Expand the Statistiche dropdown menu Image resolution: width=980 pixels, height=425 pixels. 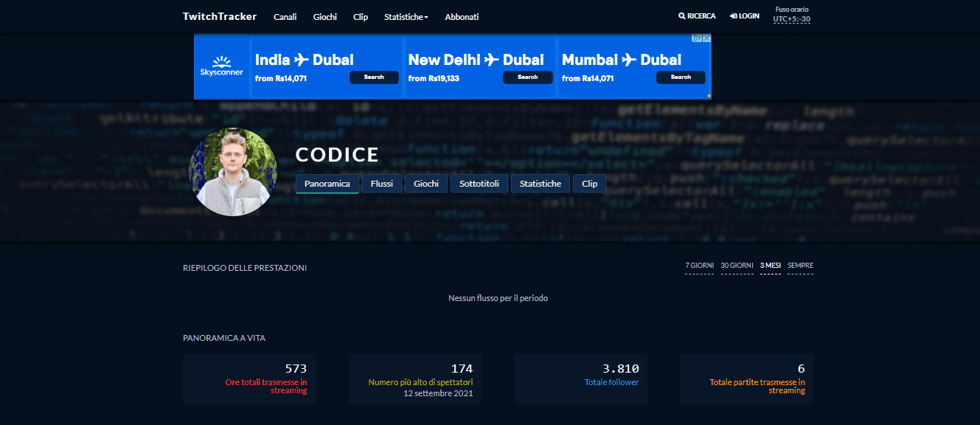pyautogui.click(x=406, y=17)
